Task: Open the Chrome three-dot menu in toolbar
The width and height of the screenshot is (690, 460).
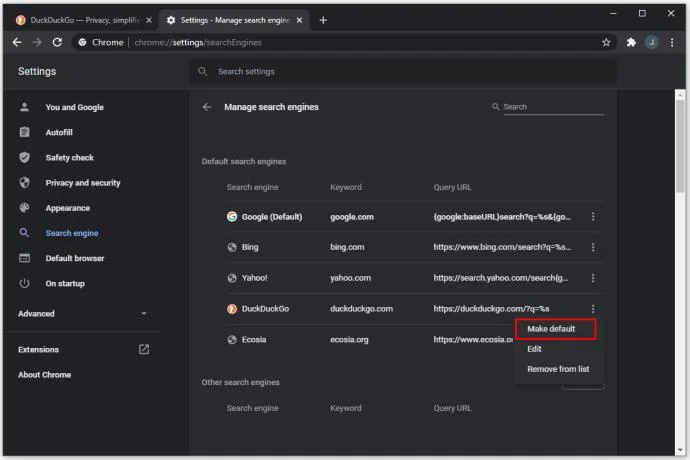Action: 672,42
